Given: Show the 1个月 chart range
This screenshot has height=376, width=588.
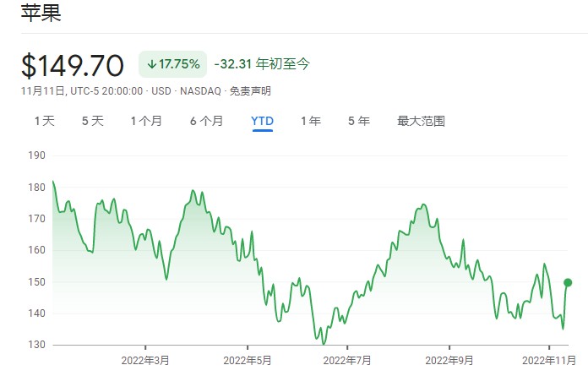Looking at the screenshot, I should [x=146, y=121].
